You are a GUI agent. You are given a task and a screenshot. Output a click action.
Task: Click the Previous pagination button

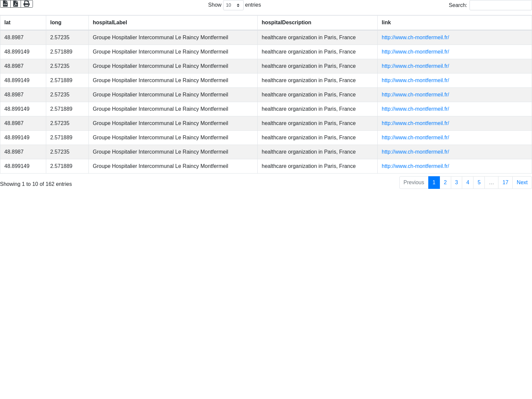click(x=414, y=183)
